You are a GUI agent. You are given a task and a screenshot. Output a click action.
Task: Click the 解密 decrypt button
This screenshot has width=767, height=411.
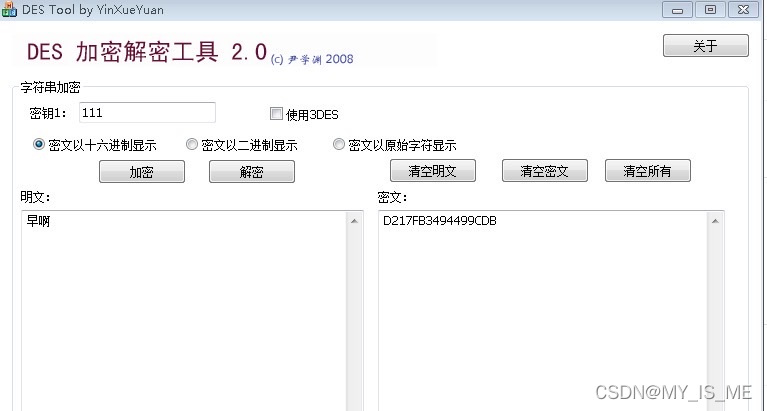pos(252,171)
